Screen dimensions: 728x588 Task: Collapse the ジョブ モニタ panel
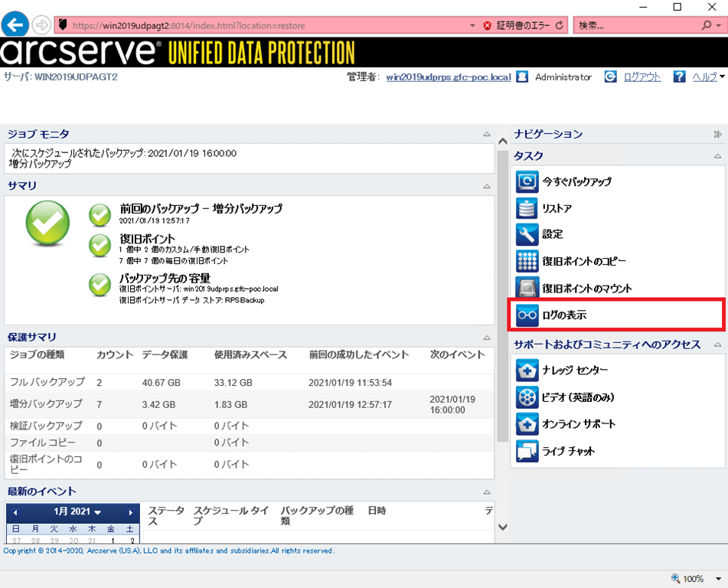[487, 134]
